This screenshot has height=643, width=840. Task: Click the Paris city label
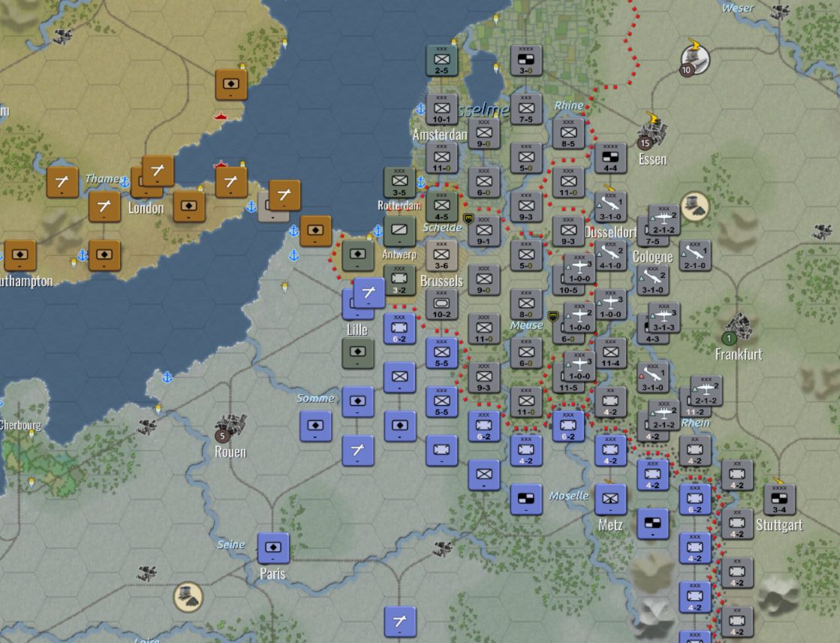272,573
